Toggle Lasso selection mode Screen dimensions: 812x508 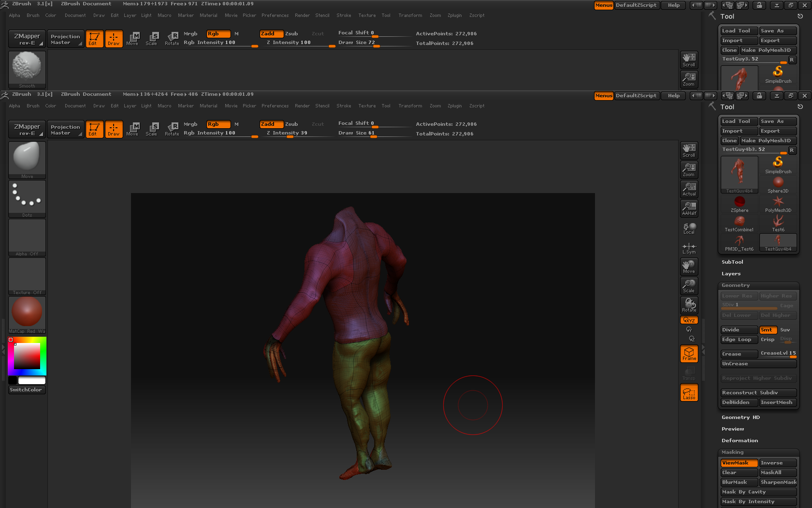coord(689,392)
